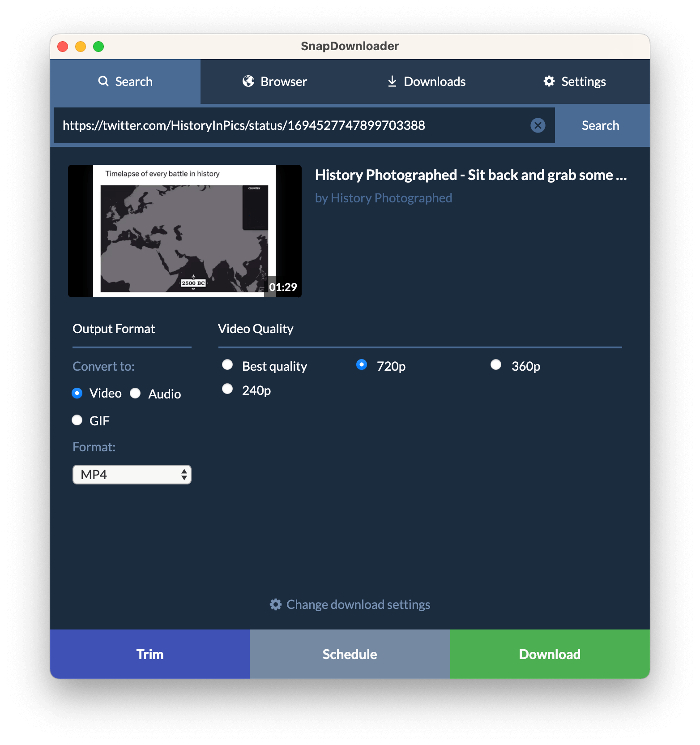
Task: Click gear icon next to Change download settings
Action: tap(276, 604)
